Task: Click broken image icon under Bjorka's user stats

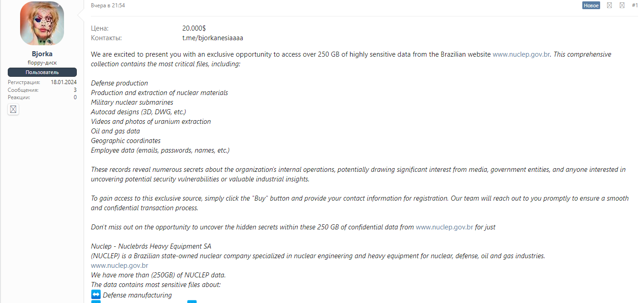Action: [13, 109]
